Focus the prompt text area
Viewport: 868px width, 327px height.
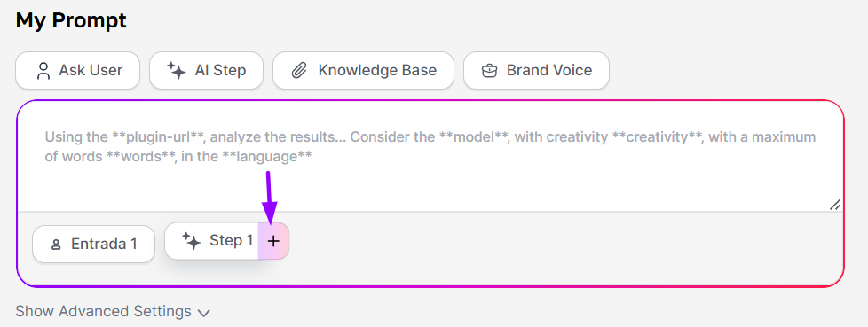pos(430,156)
